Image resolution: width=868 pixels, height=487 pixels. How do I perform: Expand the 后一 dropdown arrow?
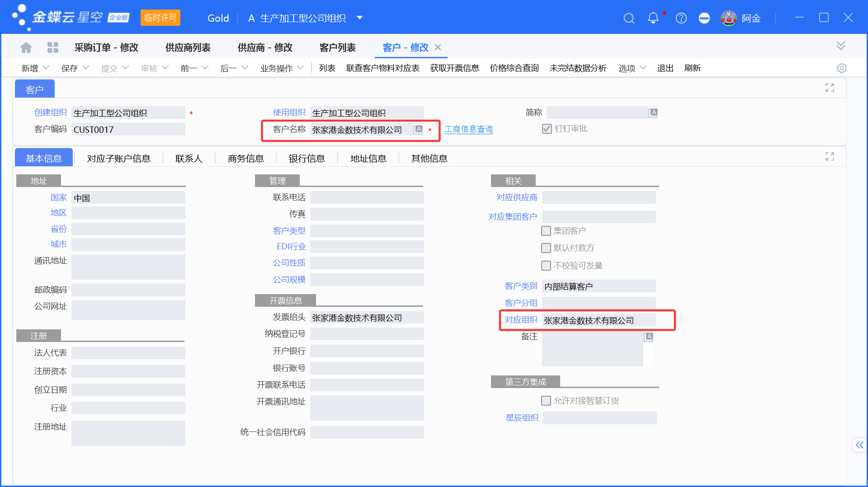(245, 68)
